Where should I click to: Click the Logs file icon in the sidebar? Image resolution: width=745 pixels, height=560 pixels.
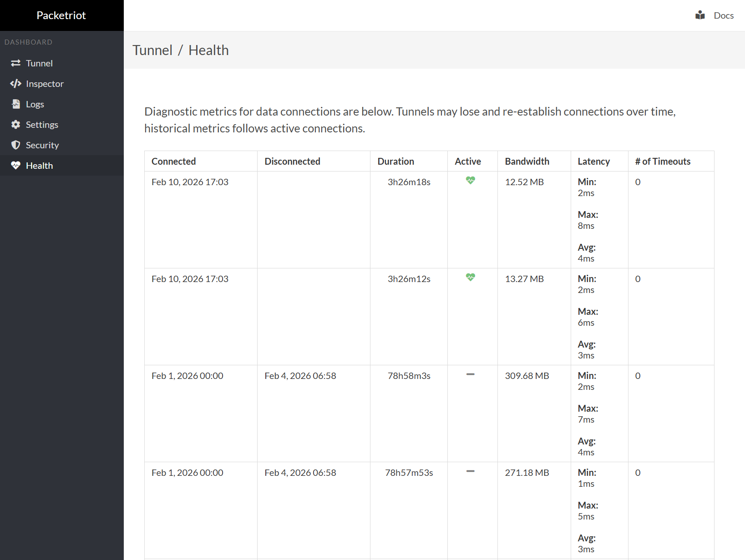[x=15, y=104]
